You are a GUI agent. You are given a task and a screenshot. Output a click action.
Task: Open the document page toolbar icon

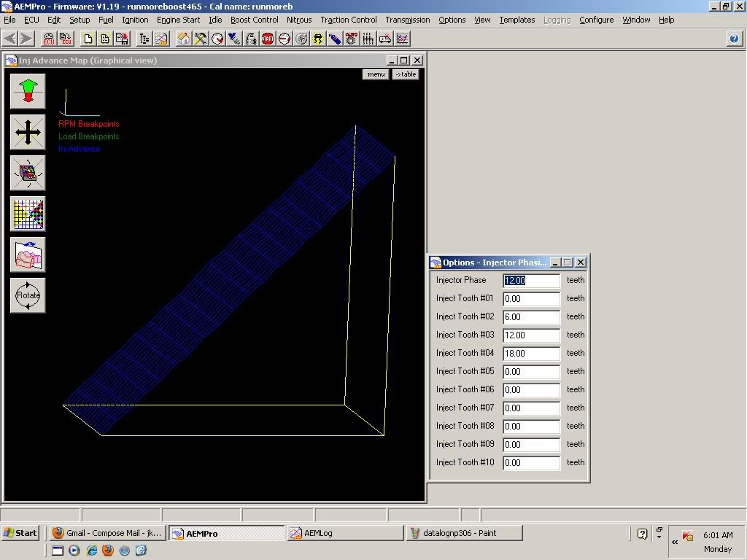point(105,39)
